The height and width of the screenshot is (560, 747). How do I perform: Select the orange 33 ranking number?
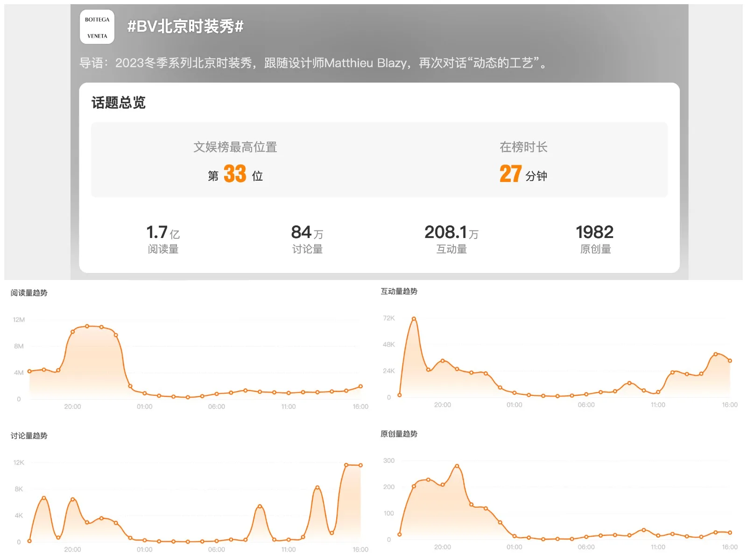coord(236,175)
